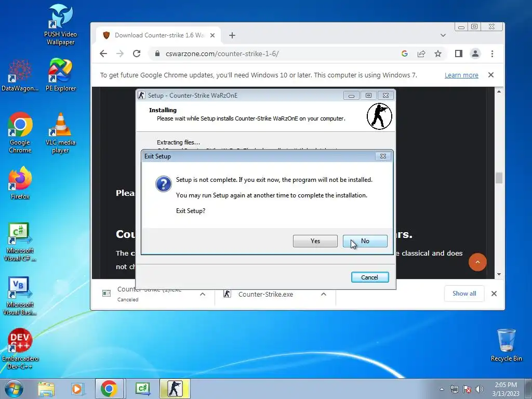Close the Chrome downloads bar
Image resolution: width=532 pixels, height=399 pixels.
494,294
